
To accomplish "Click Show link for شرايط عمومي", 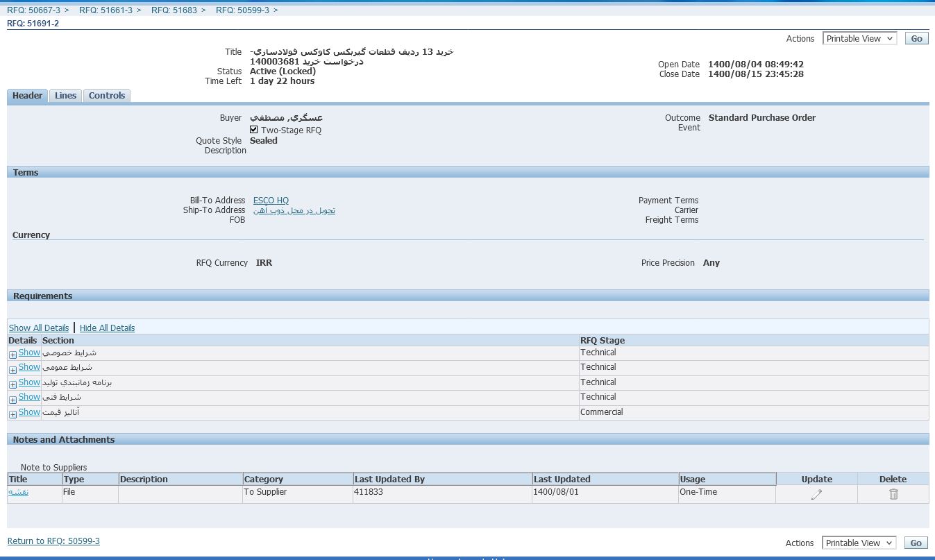I will (29, 367).
